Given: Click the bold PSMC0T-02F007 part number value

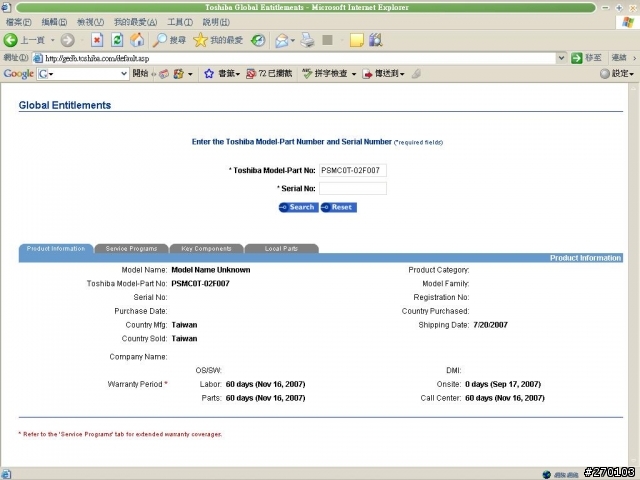Looking at the screenshot, I should pos(200,284).
